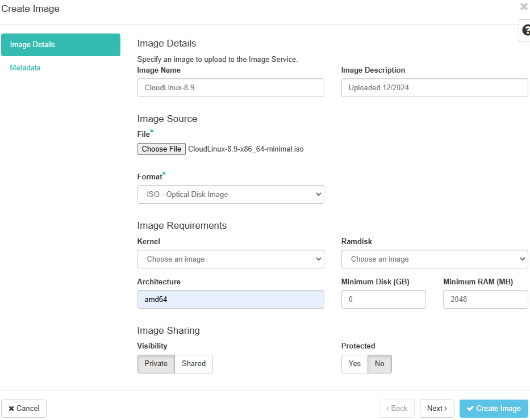The height and width of the screenshot is (420, 530).
Task: Switch to the Image Details tab
Action: click(61, 45)
